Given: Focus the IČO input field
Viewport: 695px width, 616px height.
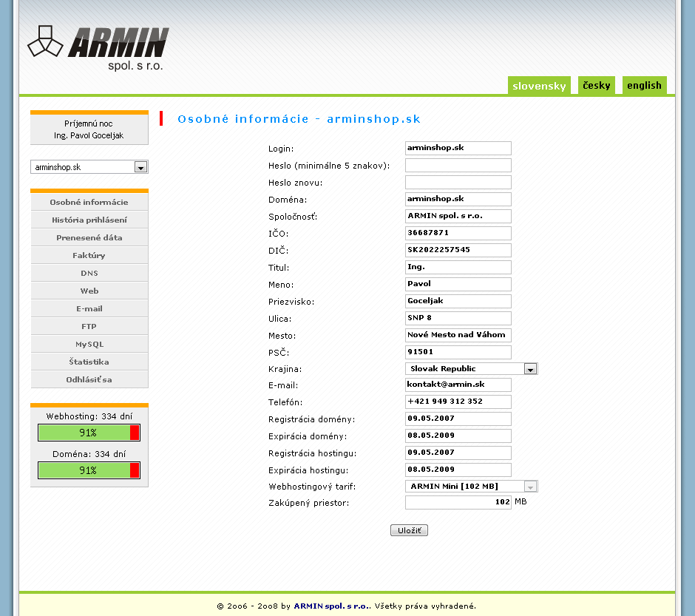Looking at the screenshot, I should click(458, 233).
